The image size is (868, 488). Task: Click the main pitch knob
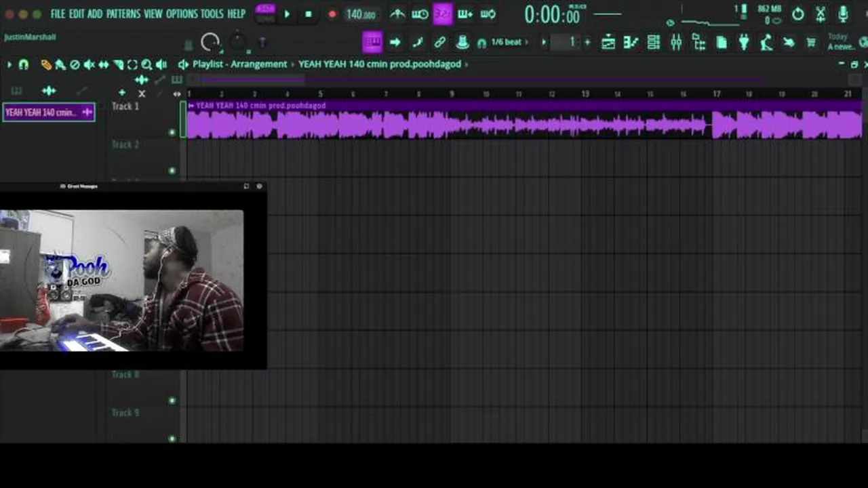point(239,42)
